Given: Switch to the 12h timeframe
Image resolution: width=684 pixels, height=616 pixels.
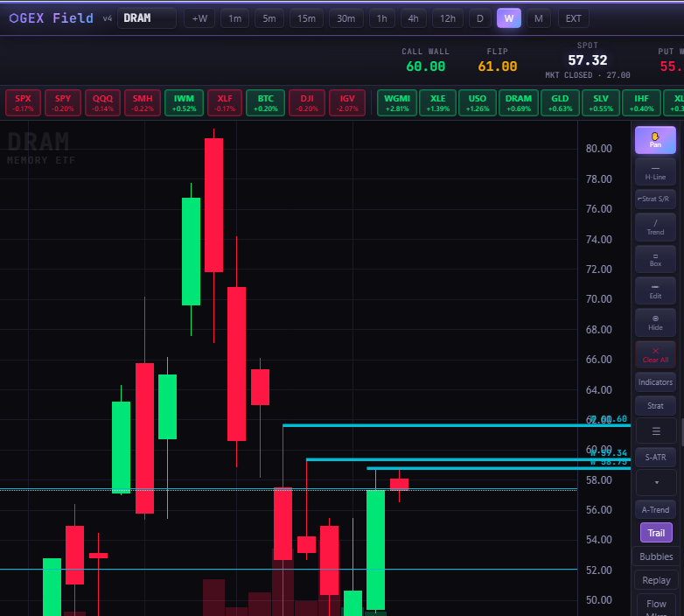Looking at the screenshot, I should [448, 18].
